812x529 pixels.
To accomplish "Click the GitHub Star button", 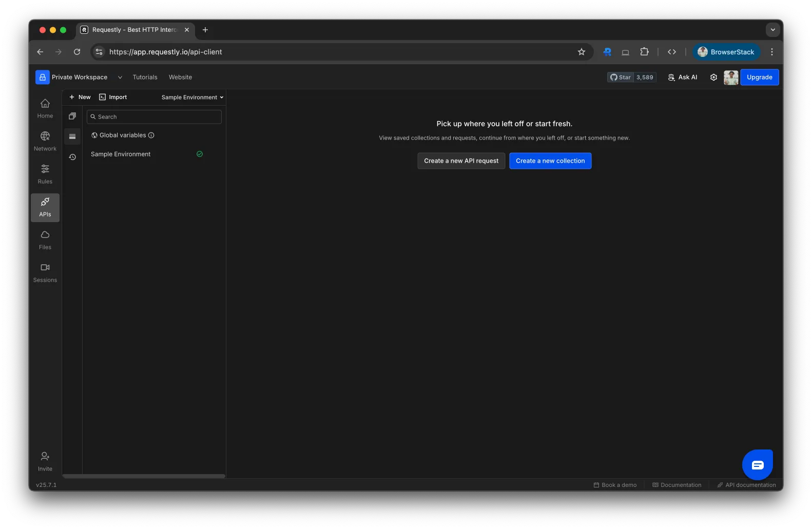I will coord(621,77).
